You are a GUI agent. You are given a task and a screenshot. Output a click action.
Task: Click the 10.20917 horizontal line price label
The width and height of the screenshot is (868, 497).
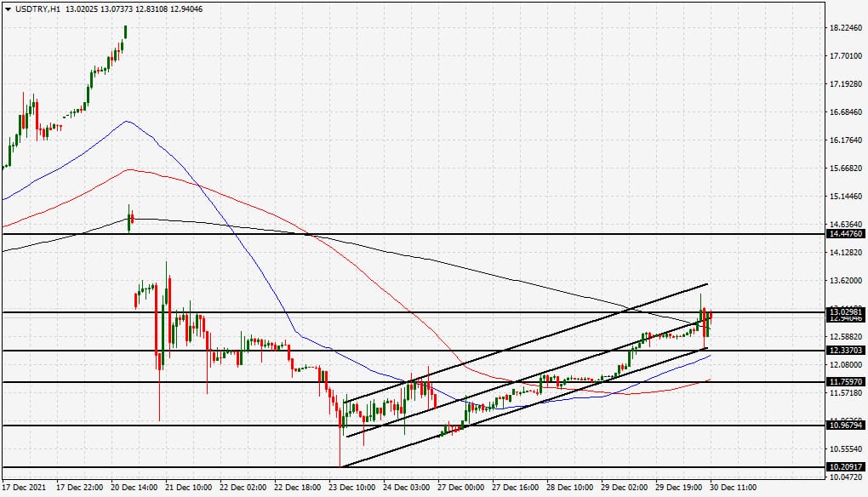click(846, 467)
